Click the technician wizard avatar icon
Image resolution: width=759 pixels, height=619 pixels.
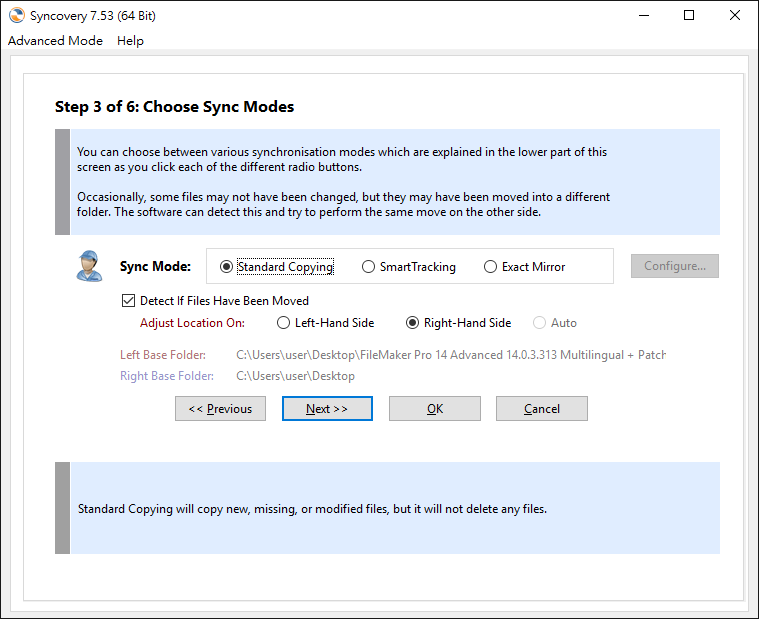pos(89,266)
